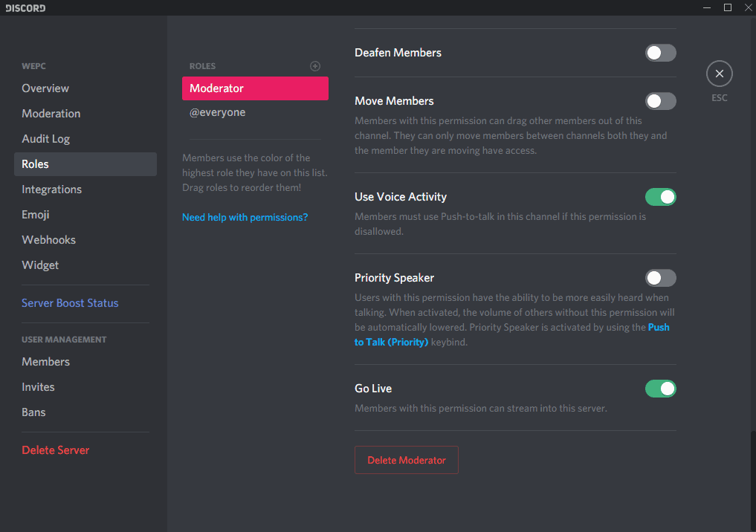Click the Deafen Members permission title
The image size is (756, 532).
tap(398, 53)
